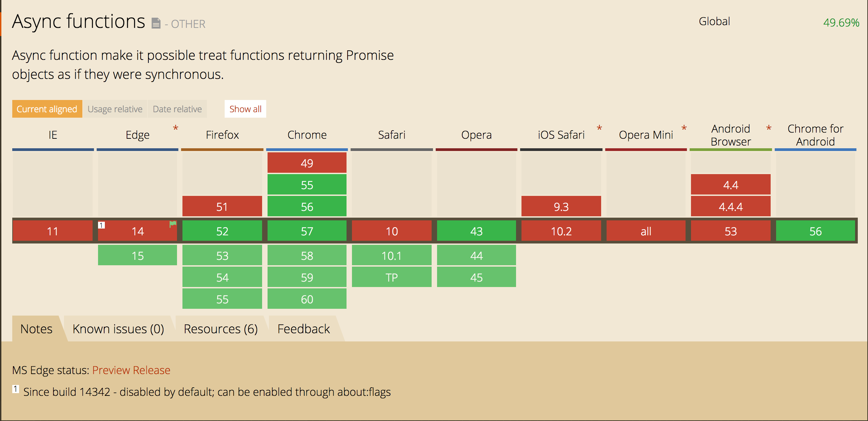
Task: Click the Opera Mini all cell
Action: click(x=646, y=231)
